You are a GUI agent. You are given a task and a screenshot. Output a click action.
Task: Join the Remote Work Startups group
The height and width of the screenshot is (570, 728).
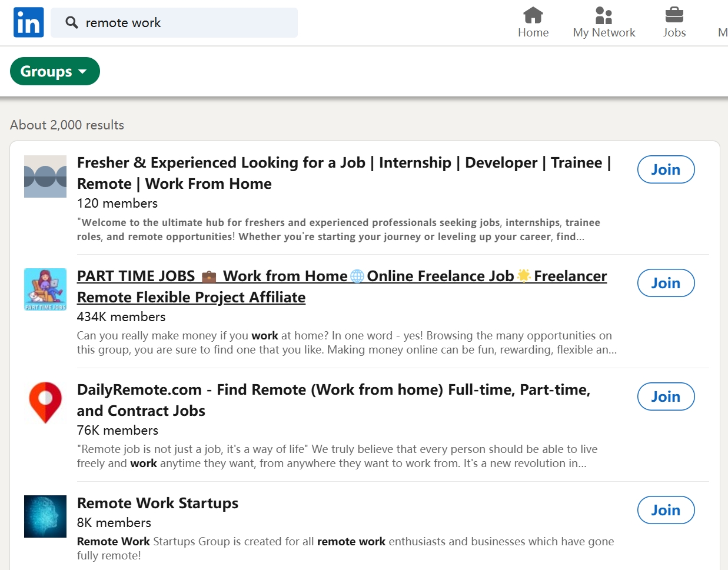click(x=666, y=509)
